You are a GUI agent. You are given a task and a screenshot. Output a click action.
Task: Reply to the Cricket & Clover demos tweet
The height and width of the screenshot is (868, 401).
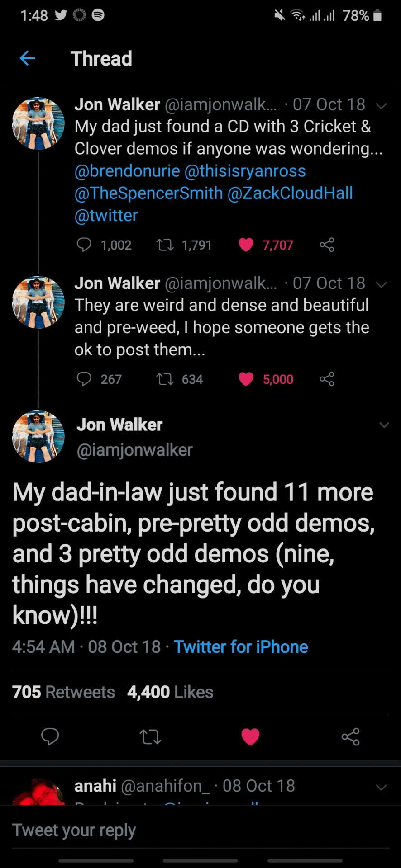pyautogui.click(x=84, y=245)
